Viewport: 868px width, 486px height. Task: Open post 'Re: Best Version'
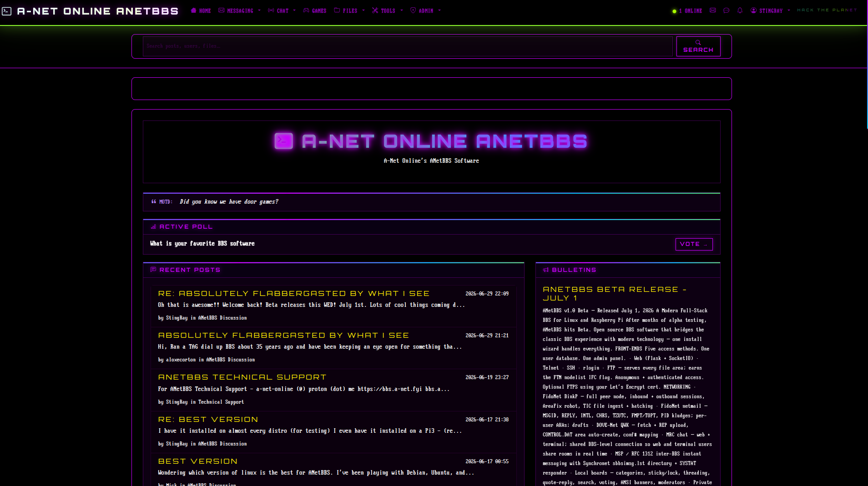208,420
